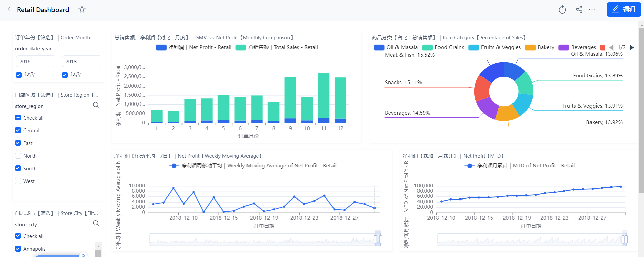Toggle store_city Check all checkbox
This screenshot has height=257, width=644.
[x=18, y=236]
